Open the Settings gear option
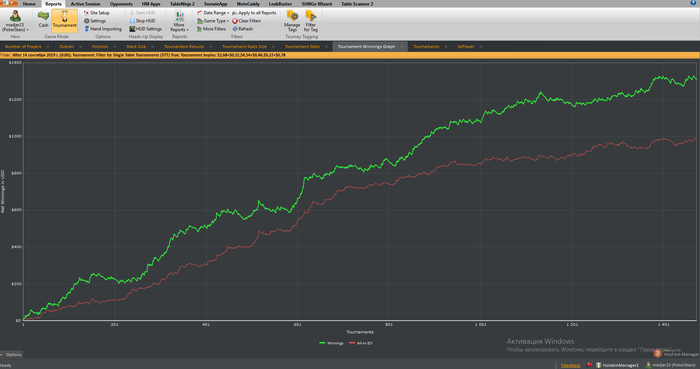The image size is (700, 369). pyautogui.click(x=95, y=21)
